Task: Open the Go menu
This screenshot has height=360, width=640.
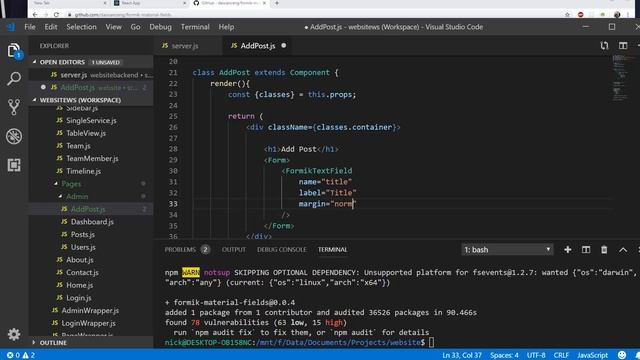Action: 135,27
